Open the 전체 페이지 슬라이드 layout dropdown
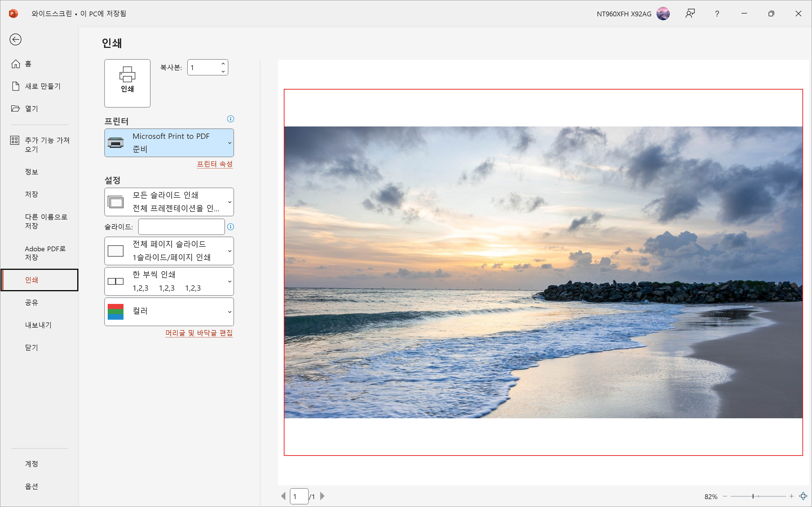Image resolution: width=812 pixels, height=507 pixels. point(169,251)
